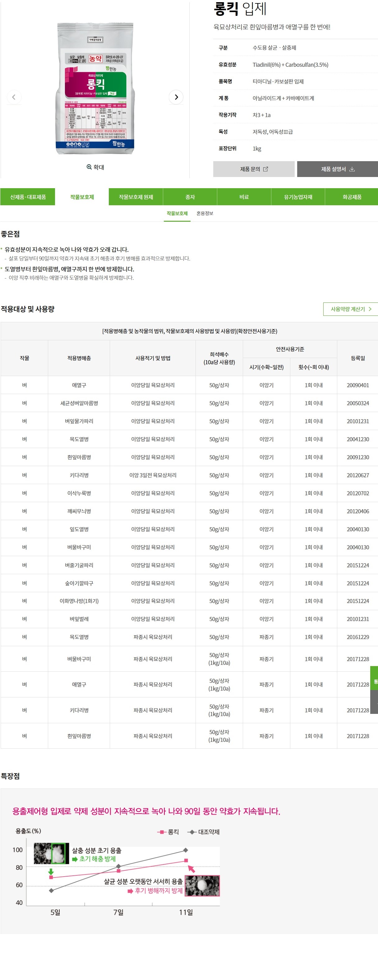Select the 작물보호제 main category tab

pyautogui.click(x=82, y=197)
